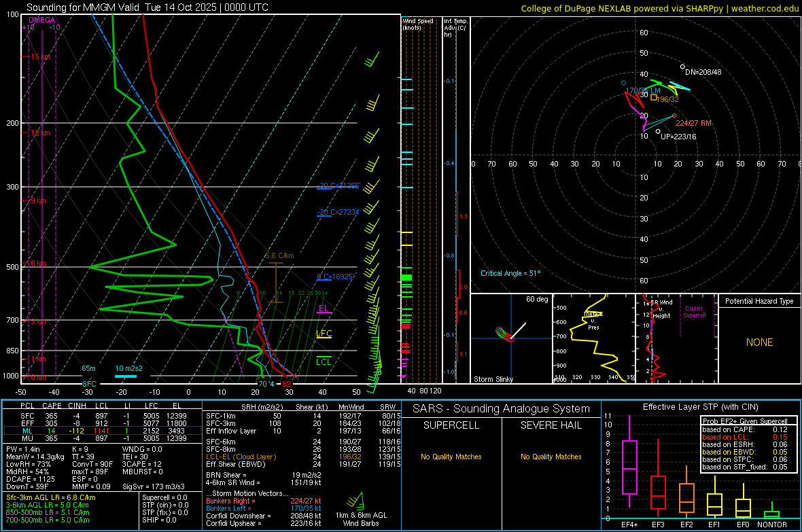Click the Wind Speed (knots) panel header
Screen dimensions: 802x532
pos(418,24)
